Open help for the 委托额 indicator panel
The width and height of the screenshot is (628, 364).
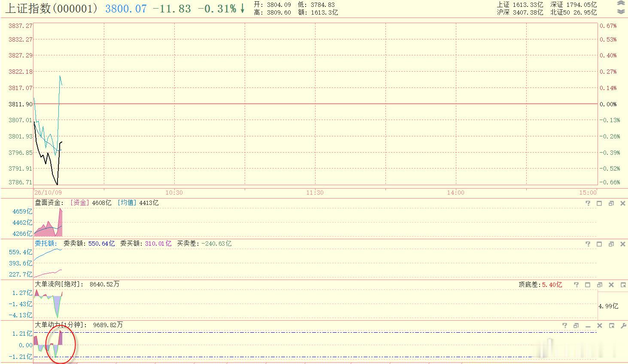click(588, 244)
